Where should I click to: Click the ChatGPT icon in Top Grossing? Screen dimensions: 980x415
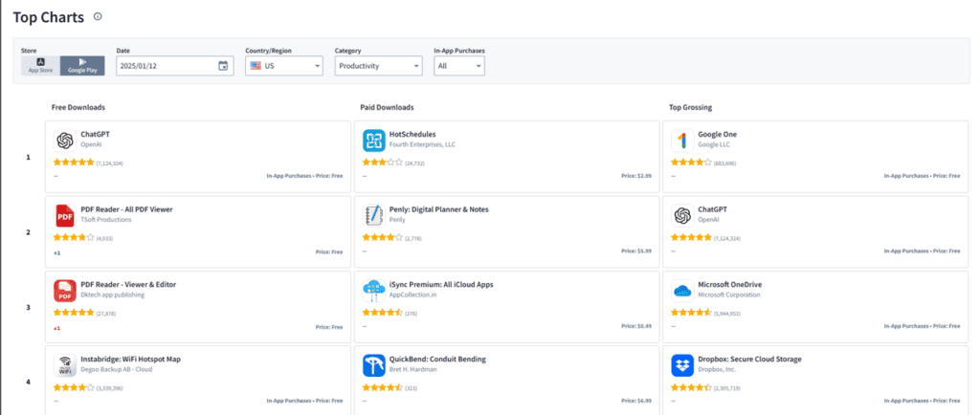coord(682,216)
